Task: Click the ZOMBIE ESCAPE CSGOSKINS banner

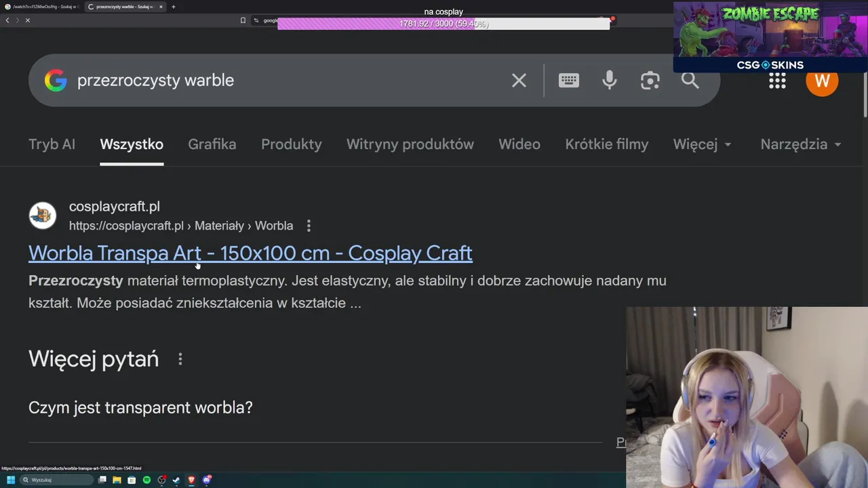Action: (770, 37)
